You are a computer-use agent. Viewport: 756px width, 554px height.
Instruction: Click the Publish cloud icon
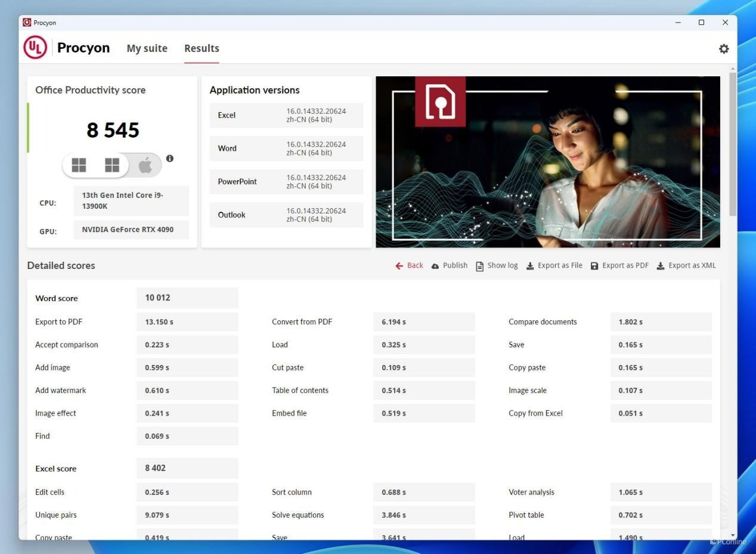[x=435, y=266]
